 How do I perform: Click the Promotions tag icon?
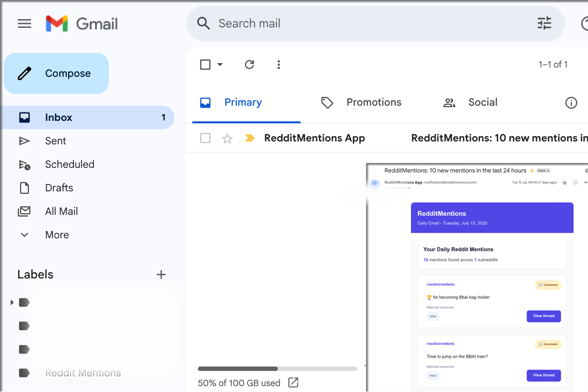pos(327,102)
